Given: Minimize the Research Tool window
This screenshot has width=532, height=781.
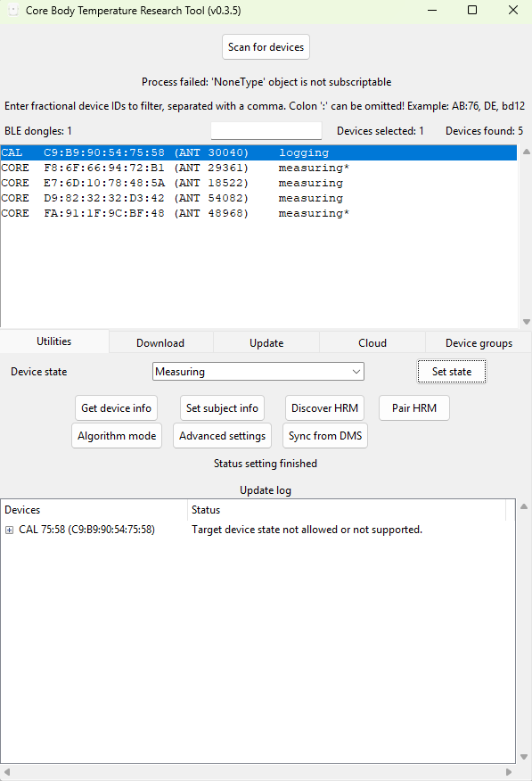Looking at the screenshot, I should [432, 11].
